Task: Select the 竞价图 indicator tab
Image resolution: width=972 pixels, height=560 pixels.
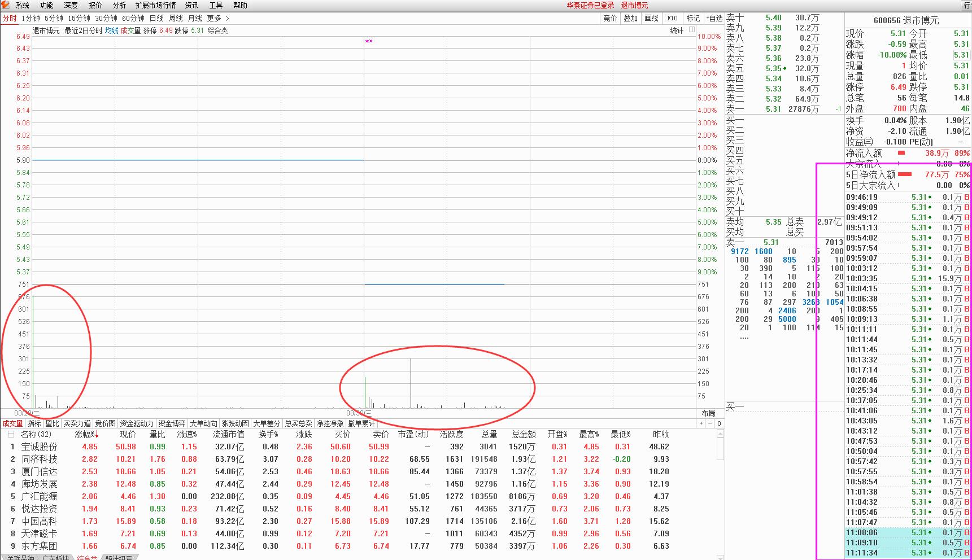Action: tap(105, 423)
